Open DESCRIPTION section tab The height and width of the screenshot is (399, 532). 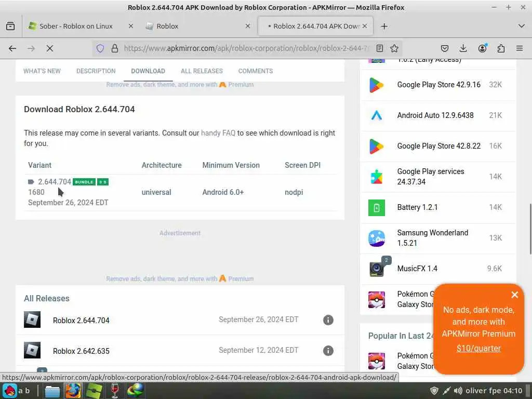96,71
